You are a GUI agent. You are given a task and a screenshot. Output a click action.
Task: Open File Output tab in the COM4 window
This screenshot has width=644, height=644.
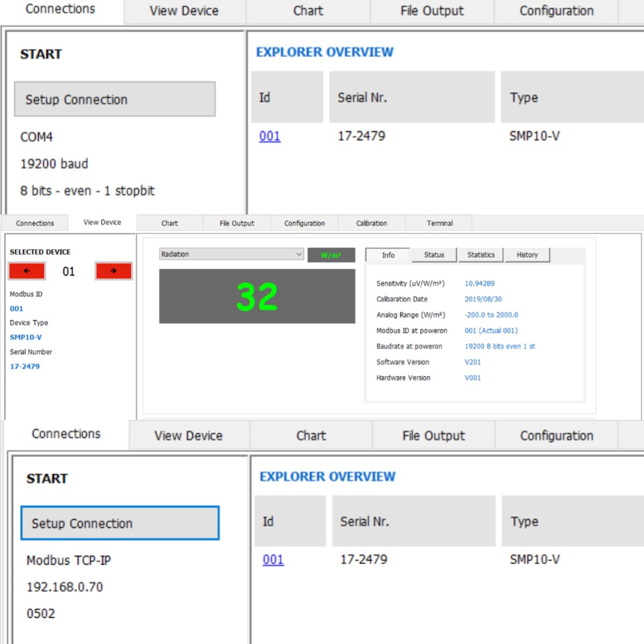click(432, 11)
